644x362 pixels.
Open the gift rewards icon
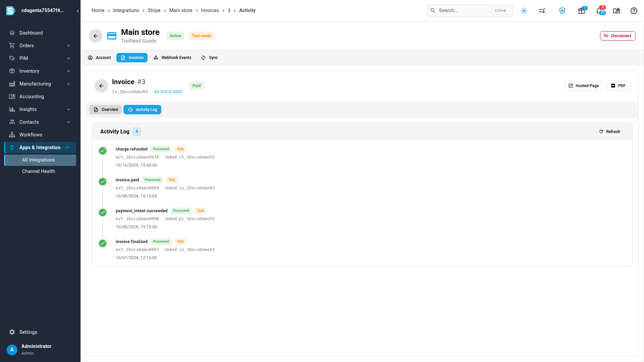[582, 11]
